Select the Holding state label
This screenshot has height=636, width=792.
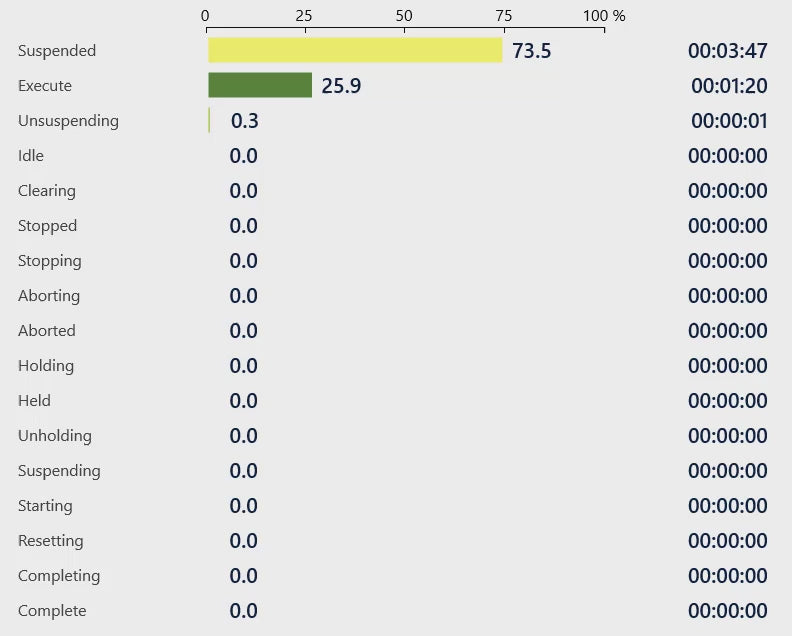click(46, 366)
